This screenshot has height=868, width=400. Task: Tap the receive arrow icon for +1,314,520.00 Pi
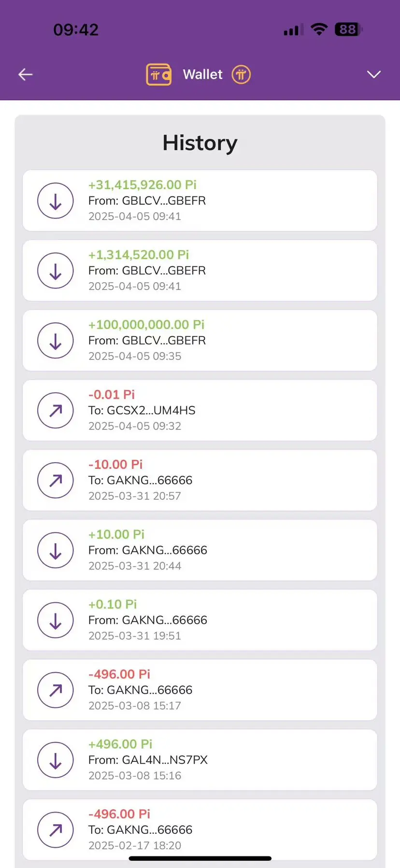pyautogui.click(x=56, y=271)
